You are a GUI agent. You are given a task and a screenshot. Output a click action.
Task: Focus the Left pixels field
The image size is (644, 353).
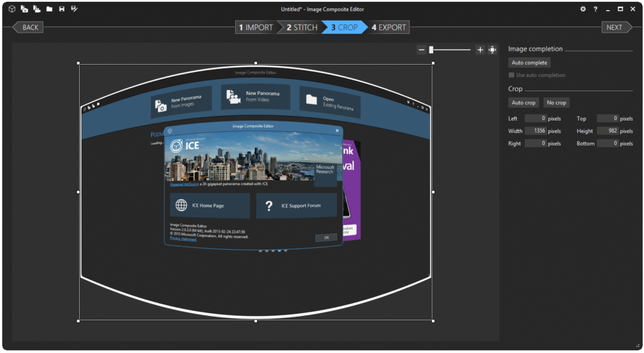(x=535, y=119)
